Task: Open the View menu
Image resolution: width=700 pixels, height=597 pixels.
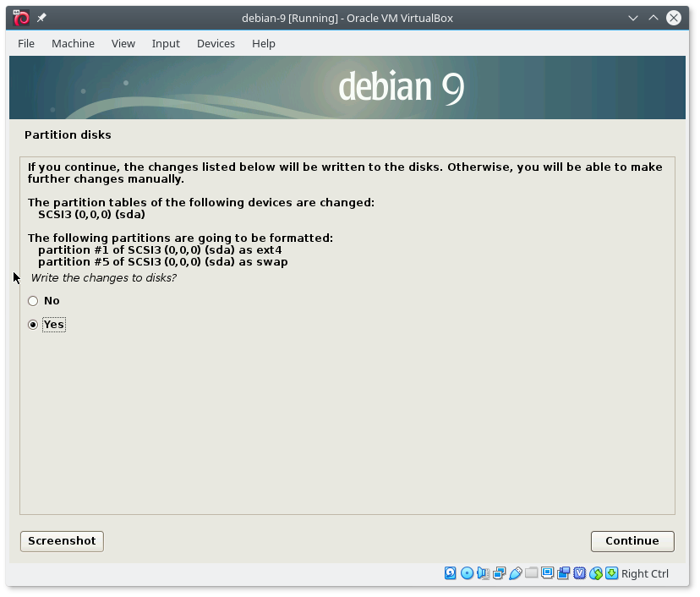Action: coord(123,43)
